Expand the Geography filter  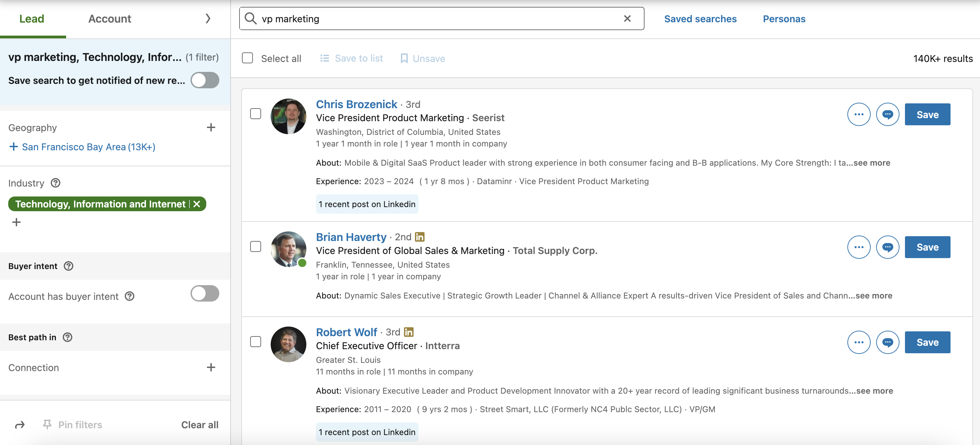pyautogui.click(x=211, y=127)
